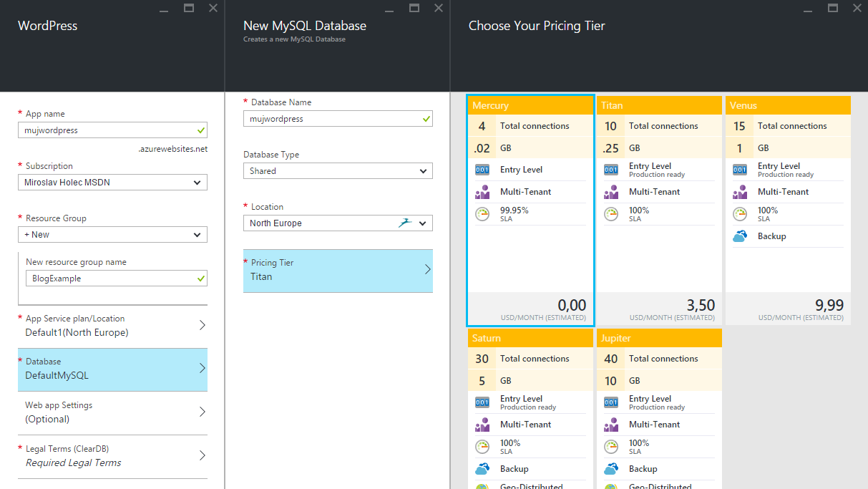Viewport: 868px width, 489px height.
Task: Click the 0,00 price on Mercury card
Action: click(x=572, y=305)
